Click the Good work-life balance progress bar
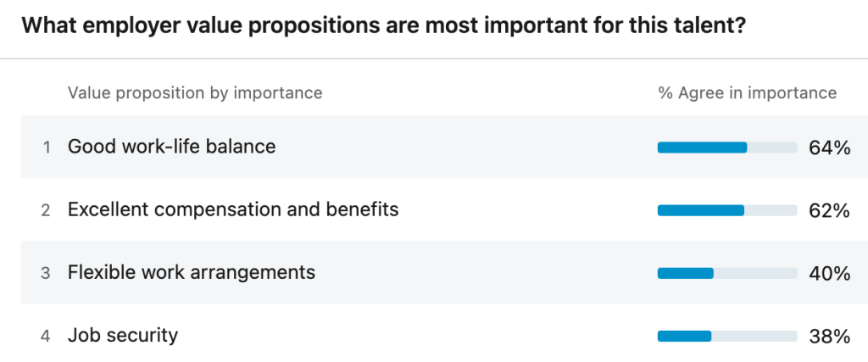Image resolution: width=868 pixels, height=362 pixels. [x=727, y=148]
